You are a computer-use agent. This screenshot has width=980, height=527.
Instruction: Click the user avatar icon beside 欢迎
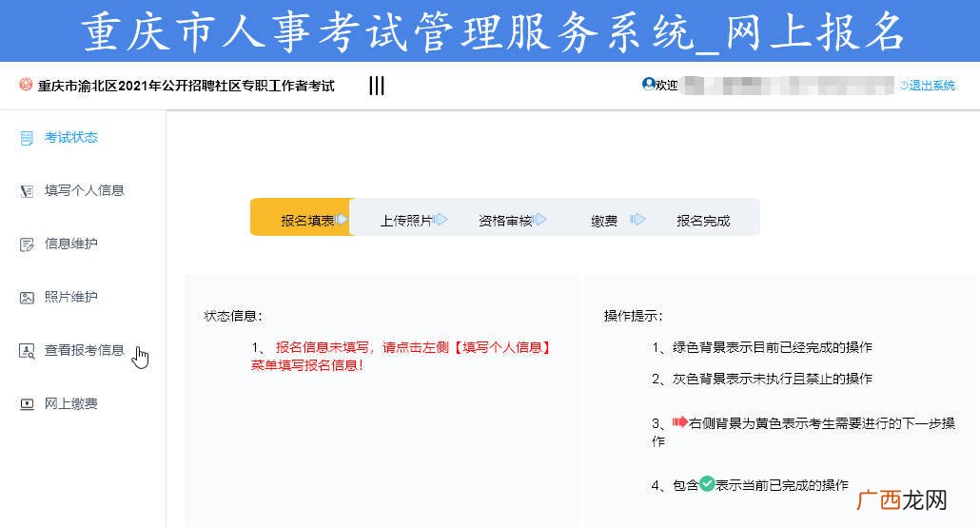click(648, 84)
